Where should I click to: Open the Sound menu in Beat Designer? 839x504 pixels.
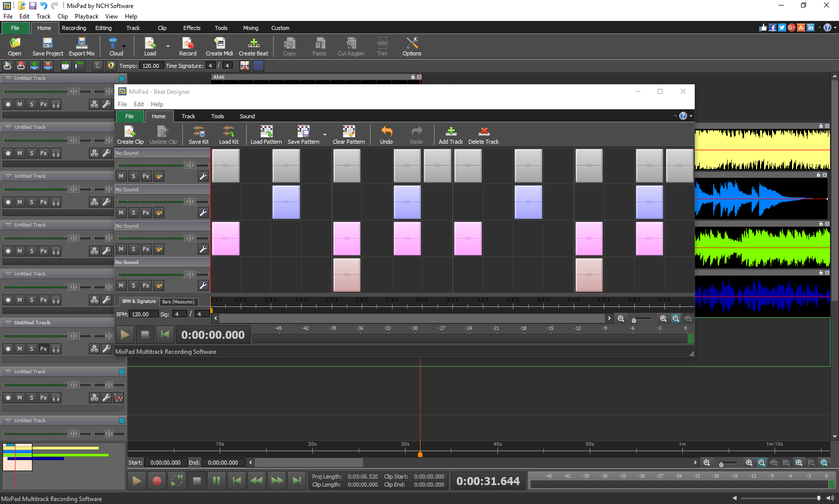coord(247,116)
